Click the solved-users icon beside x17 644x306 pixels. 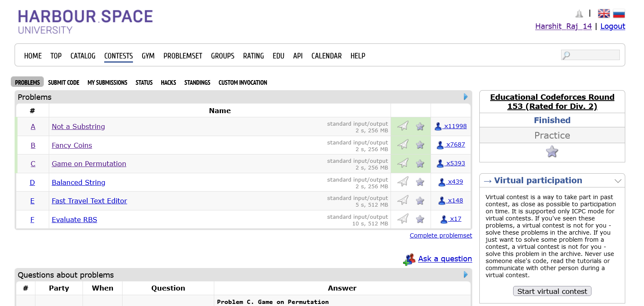444,220
